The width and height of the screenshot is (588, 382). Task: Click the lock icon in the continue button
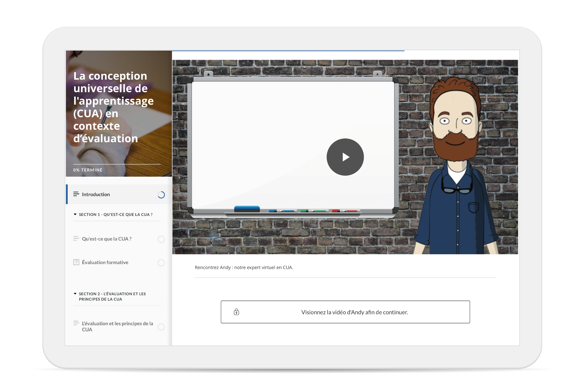(x=236, y=312)
